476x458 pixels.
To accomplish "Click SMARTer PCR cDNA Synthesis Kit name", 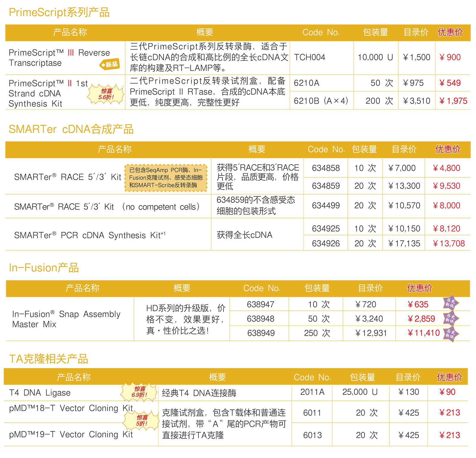I will [90, 235].
